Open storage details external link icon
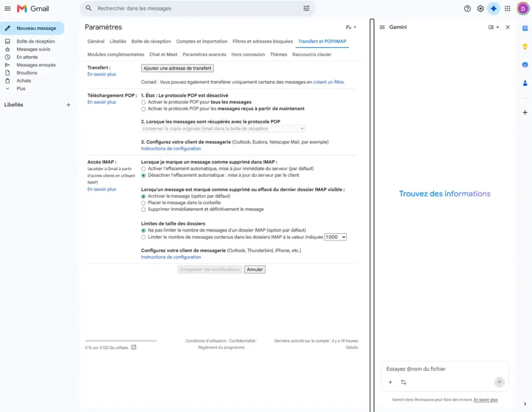 134,347
